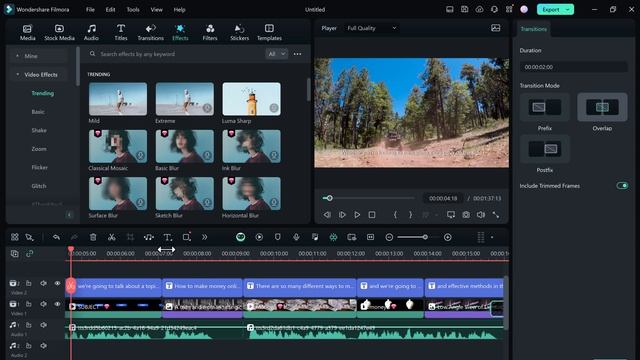Screen dimensions: 640x360
Task: Click the player progress scrubber
Action: (329, 198)
